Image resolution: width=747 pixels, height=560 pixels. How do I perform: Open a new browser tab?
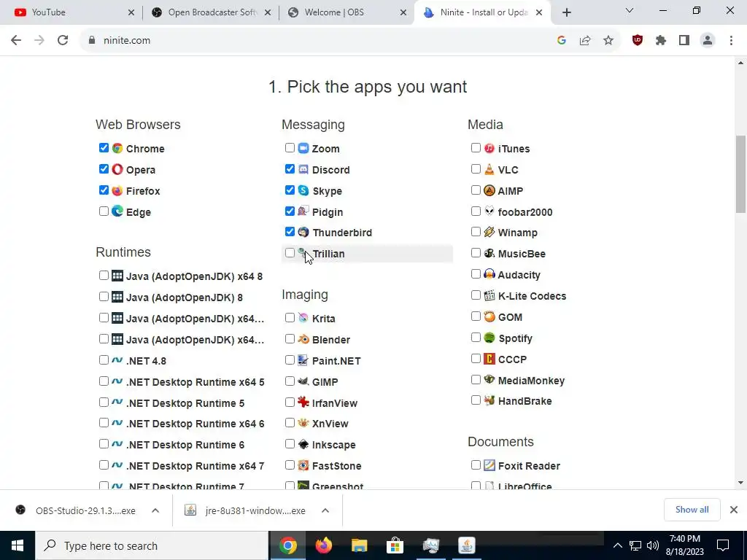[566, 13]
